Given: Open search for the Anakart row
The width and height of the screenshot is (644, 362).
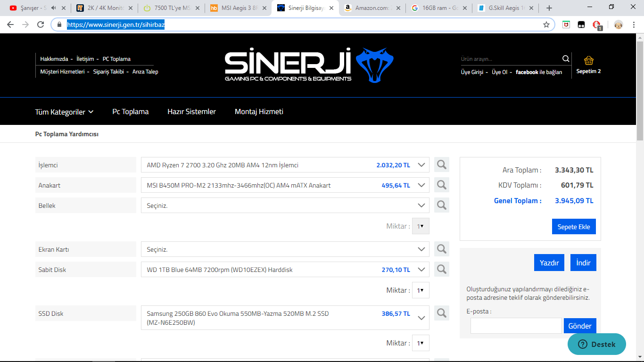Looking at the screenshot, I should coord(442,185).
